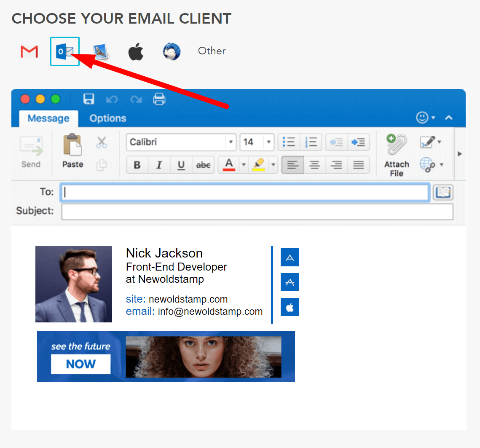Toggle bold formatting

137,165
